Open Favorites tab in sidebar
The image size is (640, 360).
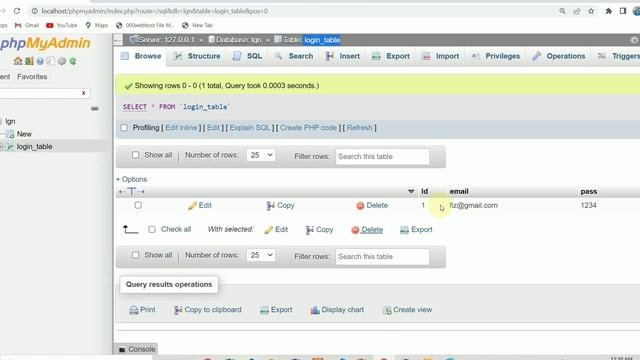point(32,77)
